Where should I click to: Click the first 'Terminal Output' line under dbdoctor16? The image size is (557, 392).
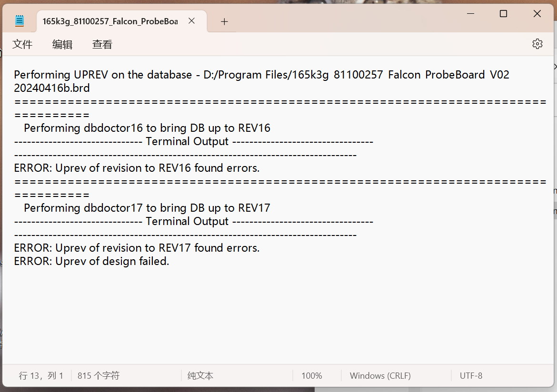tap(194, 141)
